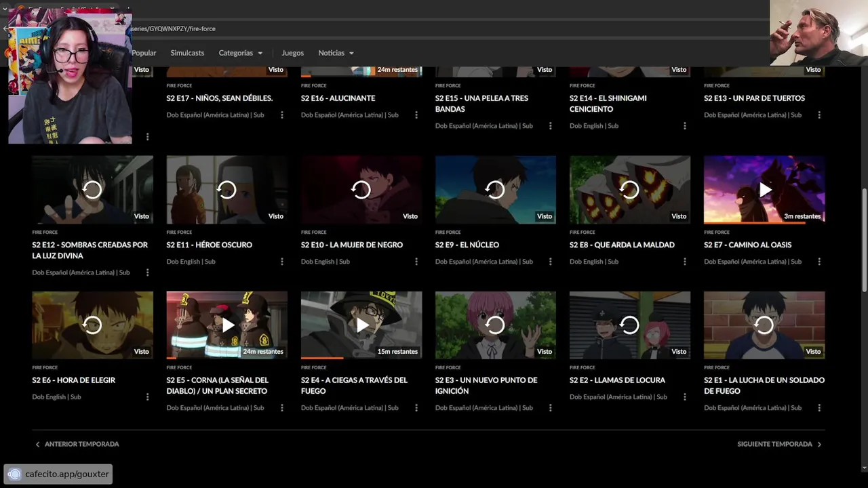Screen dimensions: 868x488
Task: Open options menu for S2 E13
Action: (x=819, y=115)
